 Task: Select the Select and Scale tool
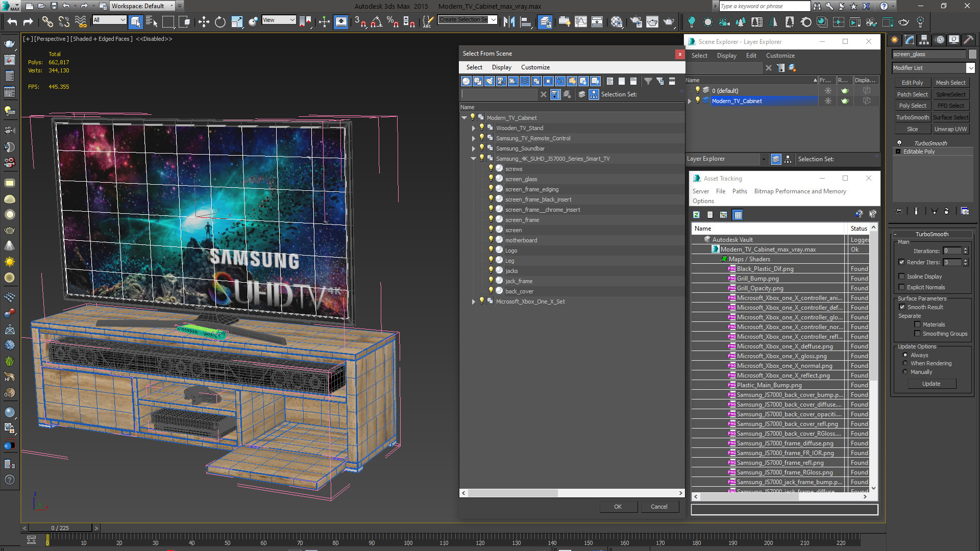tap(237, 21)
